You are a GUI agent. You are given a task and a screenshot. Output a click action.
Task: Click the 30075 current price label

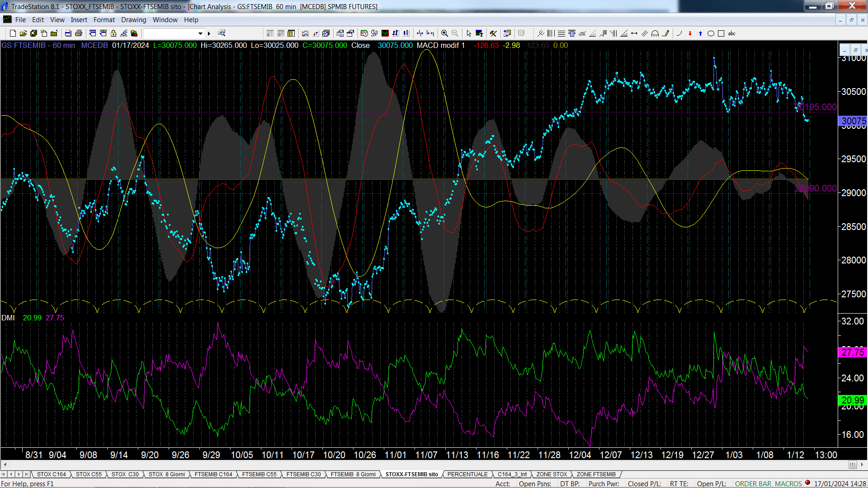tap(853, 121)
